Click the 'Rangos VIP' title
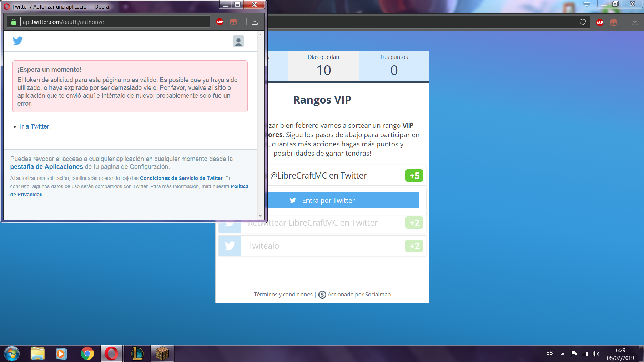This screenshot has height=362, width=644. pos(322,100)
